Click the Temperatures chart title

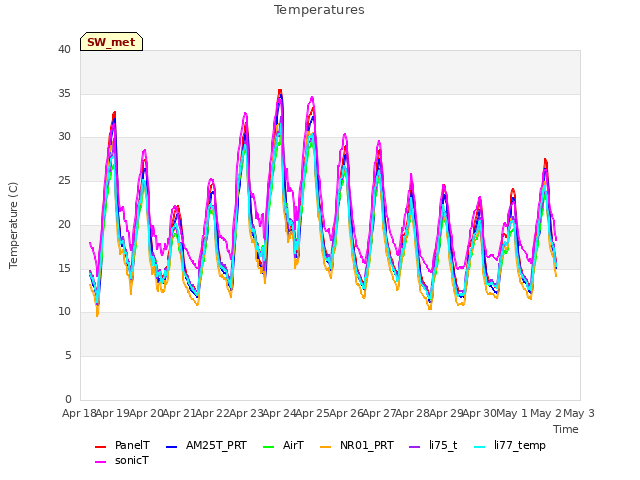point(319,10)
